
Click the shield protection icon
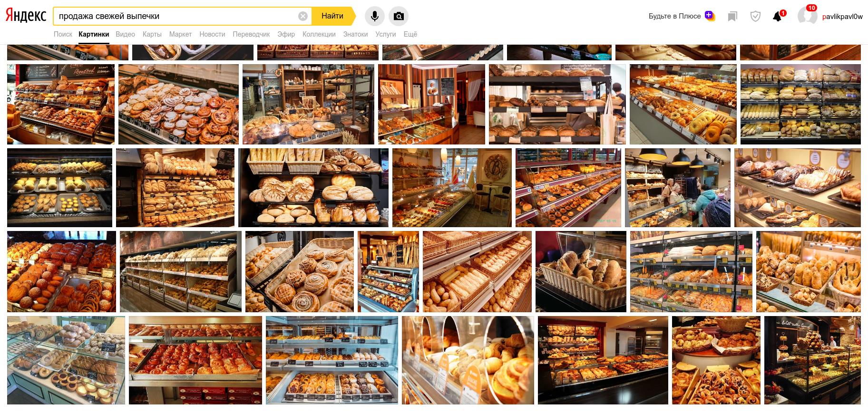pyautogui.click(x=755, y=17)
